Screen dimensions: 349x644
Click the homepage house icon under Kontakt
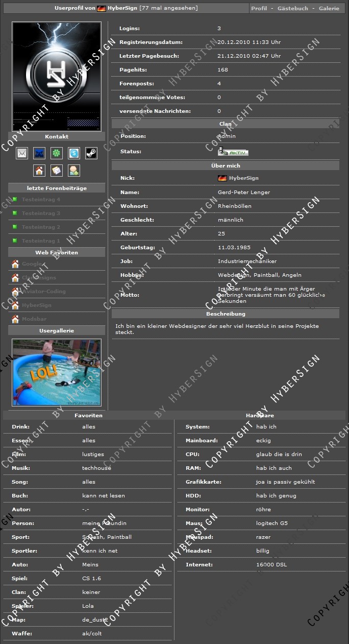coord(39,171)
